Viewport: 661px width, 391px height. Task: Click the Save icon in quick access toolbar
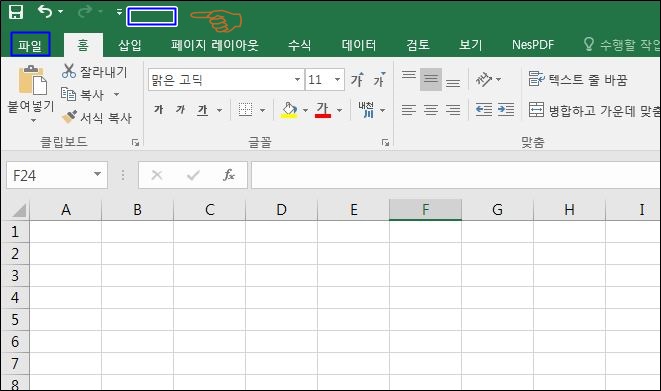tap(16, 12)
